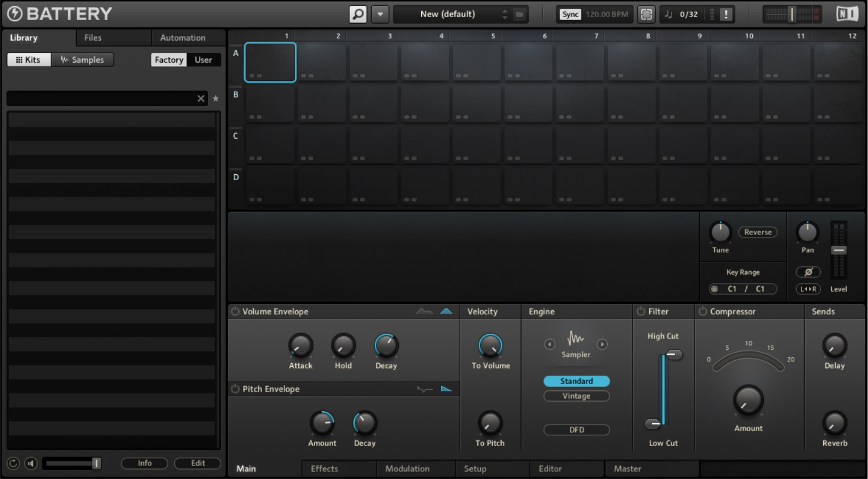Click the 120.00 BPM tempo field
This screenshot has width=868, height=479.
(x=607, y=14)
